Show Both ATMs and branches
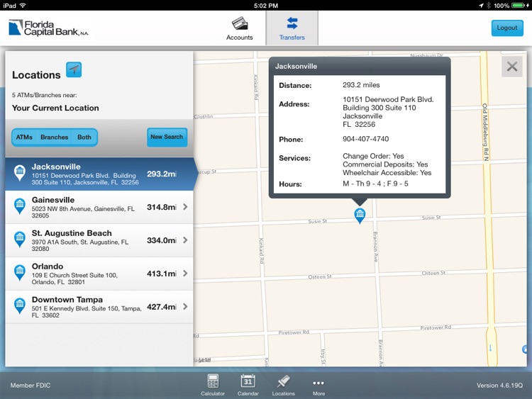This screenshot has width=532, height=399. coord(84,137)
